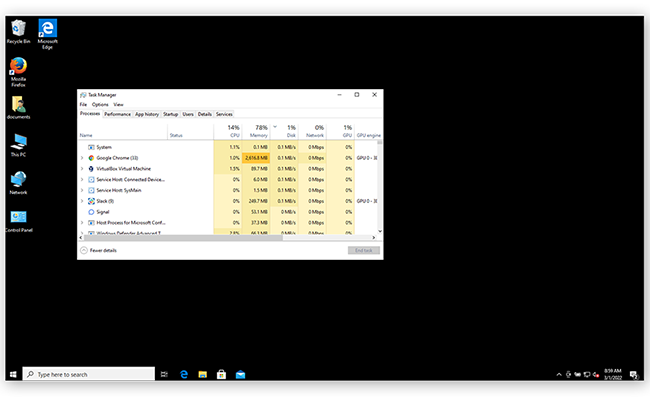Open the Options menu in Task Manager
The height and width of the screenshot is (400, 650).
coord(100,104)
